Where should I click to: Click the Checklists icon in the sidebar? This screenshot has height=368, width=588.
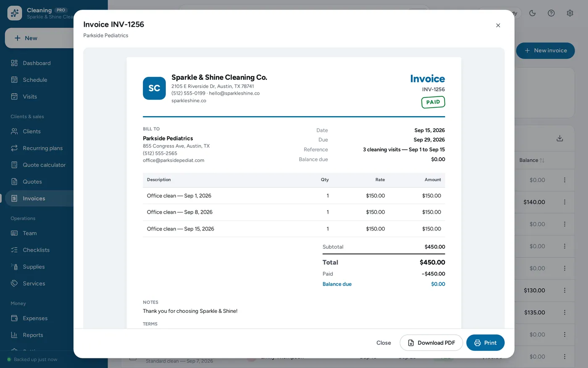pos(14,250)
